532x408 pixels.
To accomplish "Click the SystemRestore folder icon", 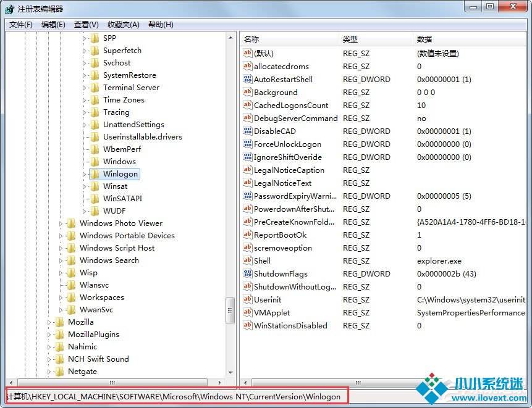I will click(95, 75).
